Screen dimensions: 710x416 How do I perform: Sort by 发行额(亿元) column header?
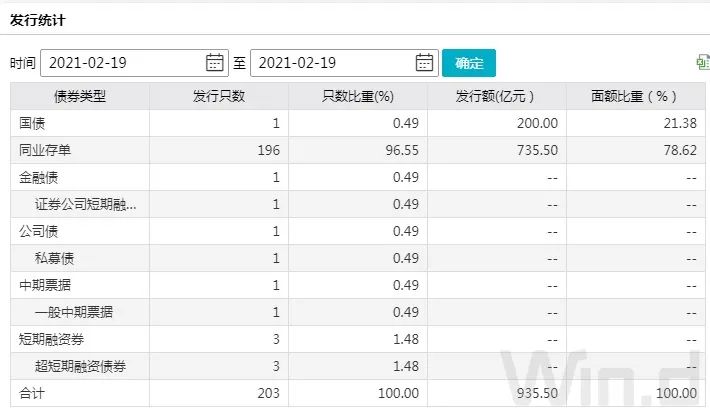tap(497, 96)
